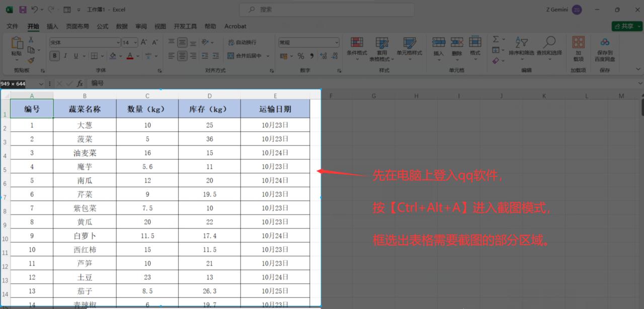Open the Name Box dropdown arrow
644x309 pixels.
(42, 83)
